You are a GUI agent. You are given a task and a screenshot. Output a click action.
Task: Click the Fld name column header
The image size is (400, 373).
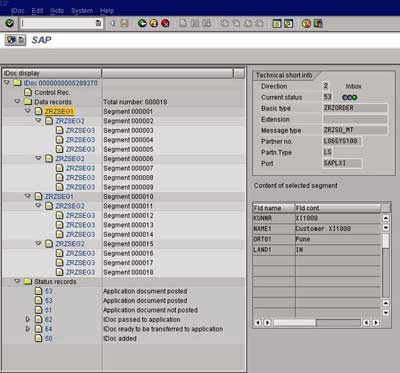click(274, 208)
